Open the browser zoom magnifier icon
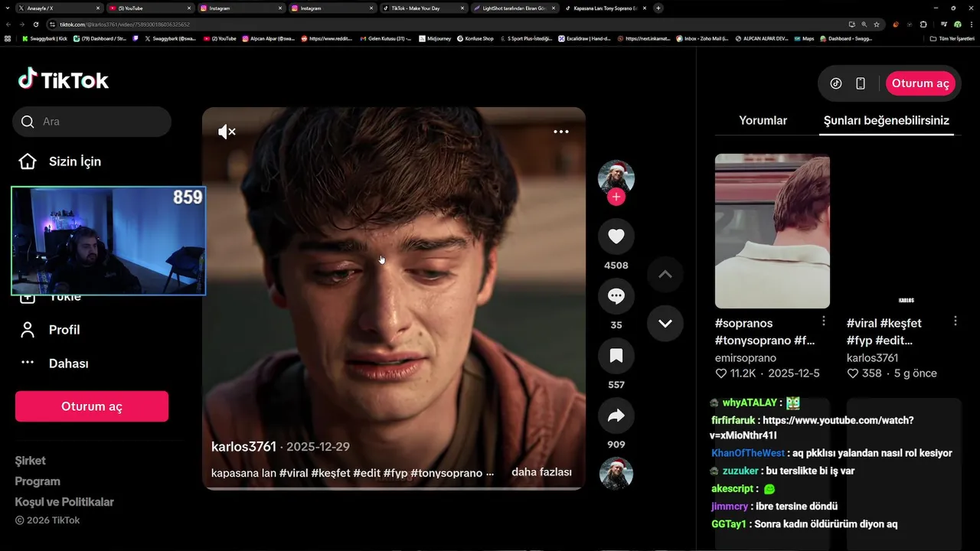 (x=864, y=24)
